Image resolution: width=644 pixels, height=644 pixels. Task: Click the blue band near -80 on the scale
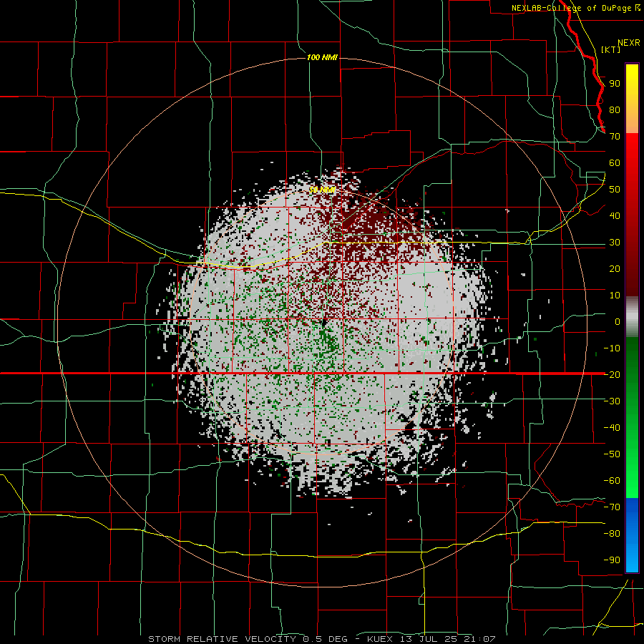pos(632,534)
